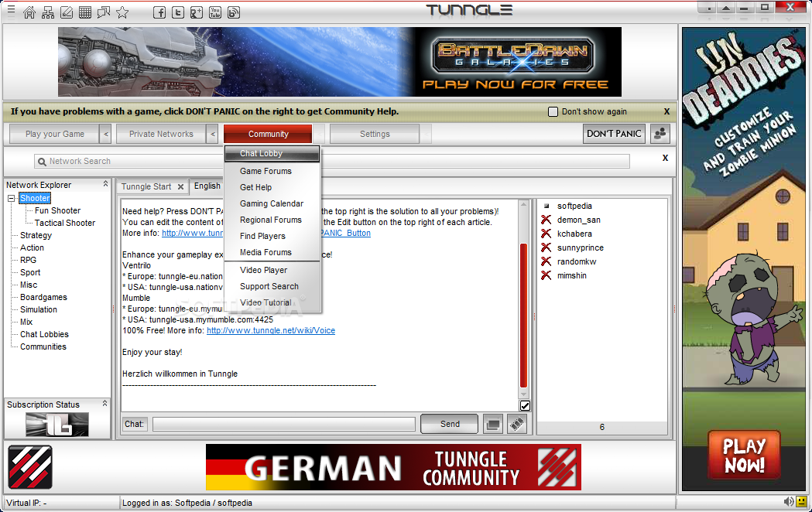Open the YouTube icon
Image resolution: width=812 pixels, height=512 pixels.
[x=215, y=12]
